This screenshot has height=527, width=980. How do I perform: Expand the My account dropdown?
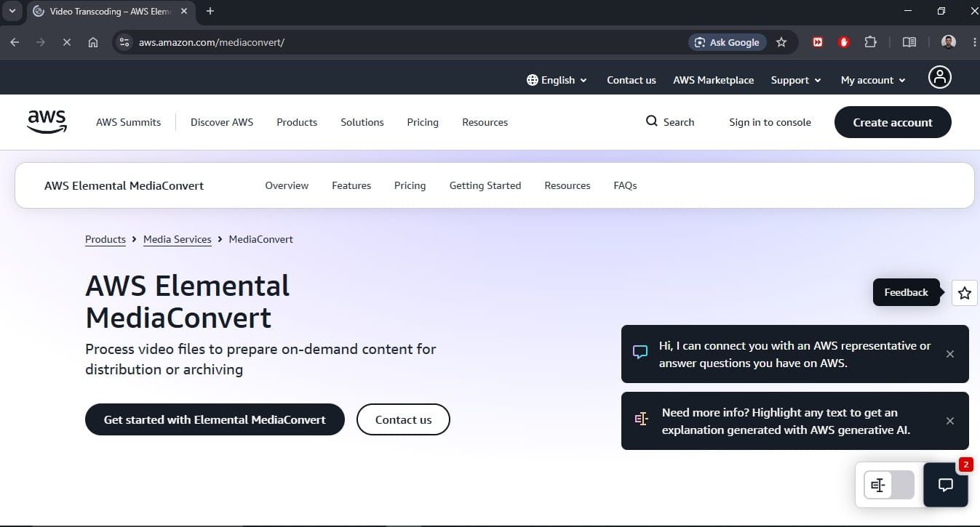point(873,80)
